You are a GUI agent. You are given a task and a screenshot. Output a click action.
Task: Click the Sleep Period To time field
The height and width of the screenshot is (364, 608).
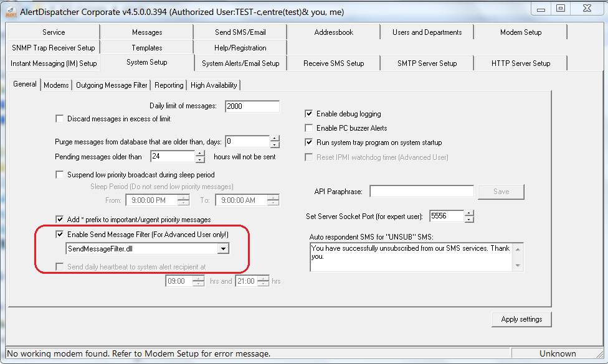(x=242, y=200)
